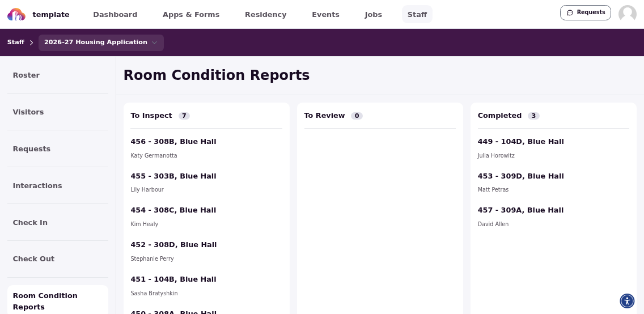This screenshot has width=644, height=314.
Task: Click the Room Condition Reports page title
Action: point(217,75)
